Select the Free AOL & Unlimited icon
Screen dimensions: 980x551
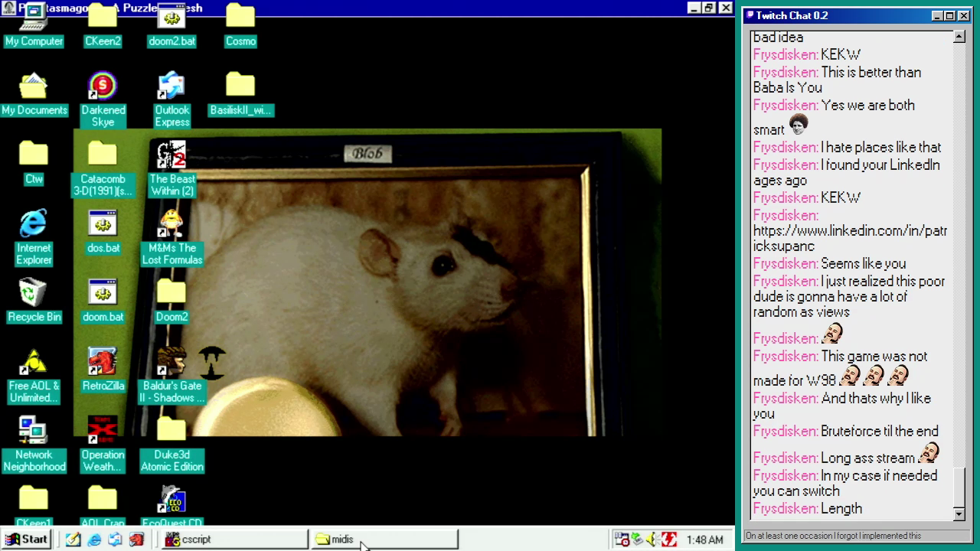tap(34, 376)
